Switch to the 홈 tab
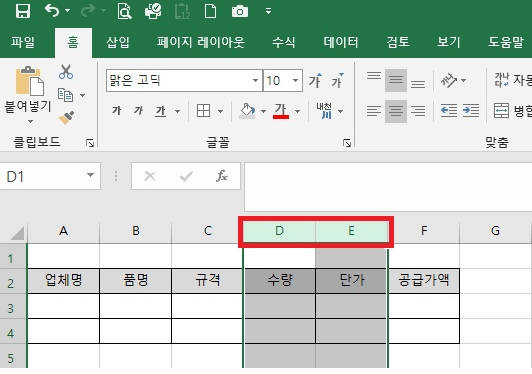The width and height of the screenshot is (532, 374). [73, 42]
